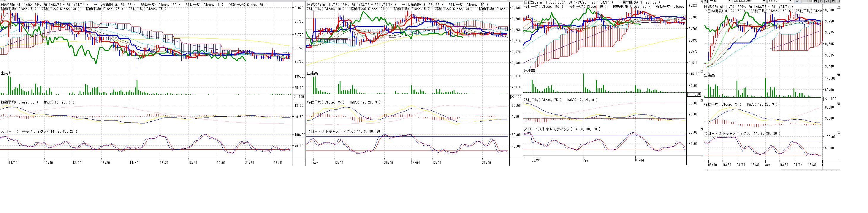
Task: Click arrow right of 60分 MACD panel
Action: click(838, 104)
